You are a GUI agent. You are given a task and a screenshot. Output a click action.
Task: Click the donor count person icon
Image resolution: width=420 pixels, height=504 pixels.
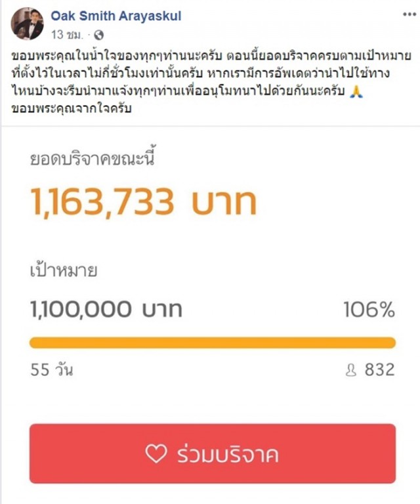(x=351, y=369)
